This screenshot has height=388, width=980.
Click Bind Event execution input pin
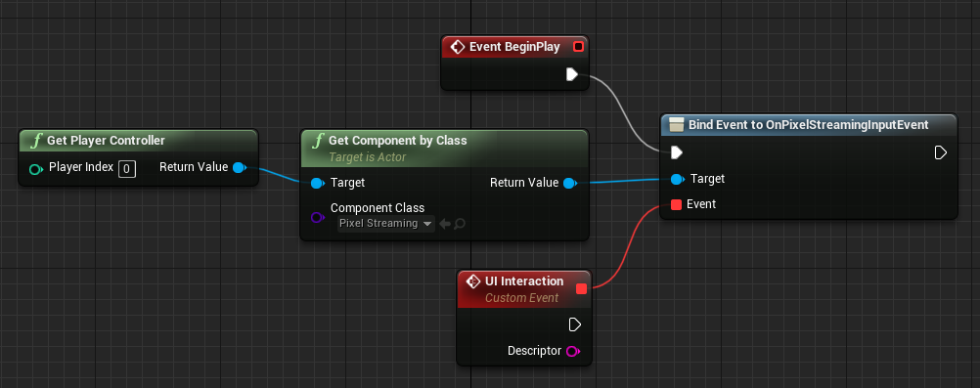676,152
